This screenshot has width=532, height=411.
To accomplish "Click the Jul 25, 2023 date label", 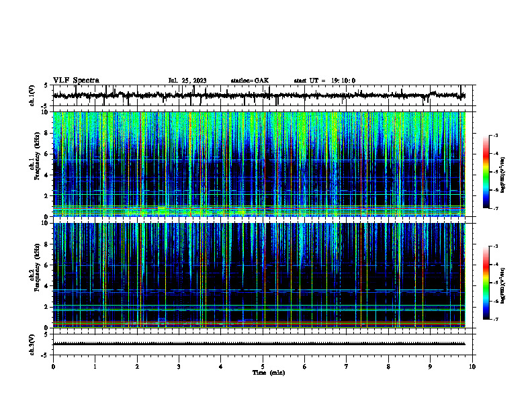I will [x=187, y=81].
